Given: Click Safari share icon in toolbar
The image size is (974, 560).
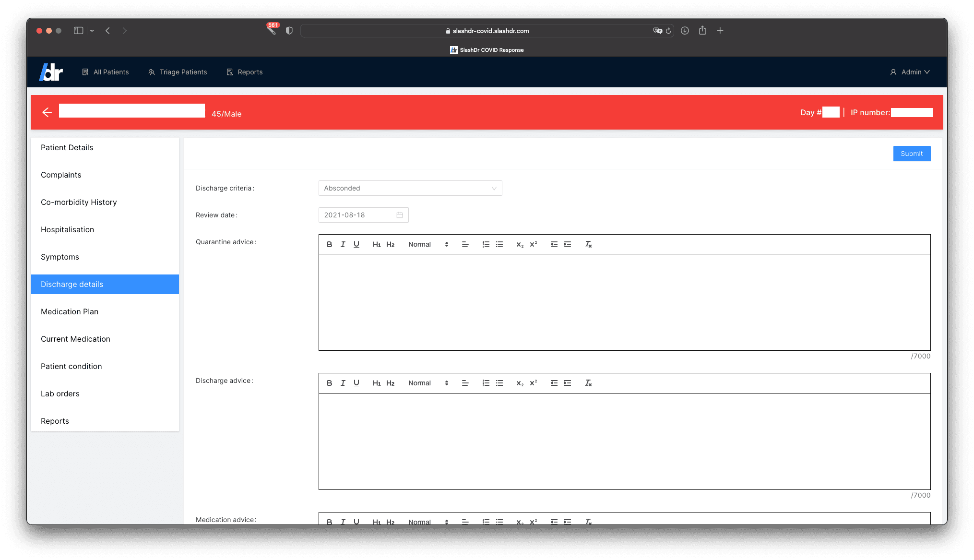Looking at the screenshot, I should [x=702, y=31].
